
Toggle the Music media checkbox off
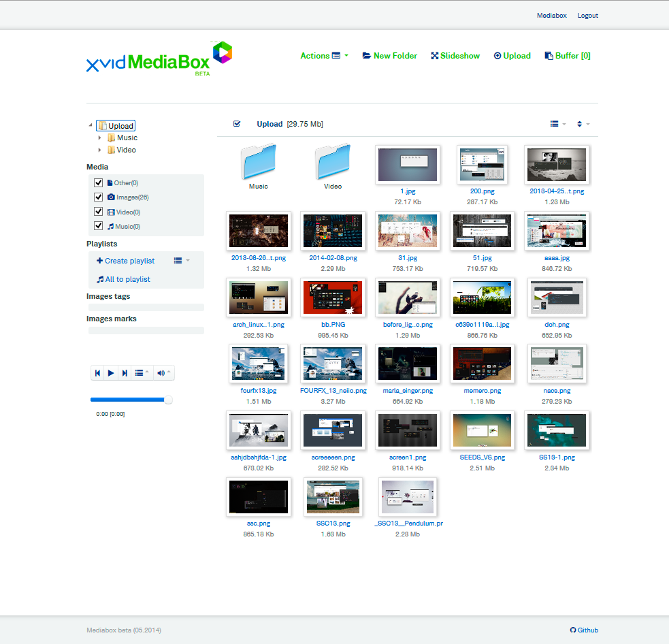click(x=99, y=226)
